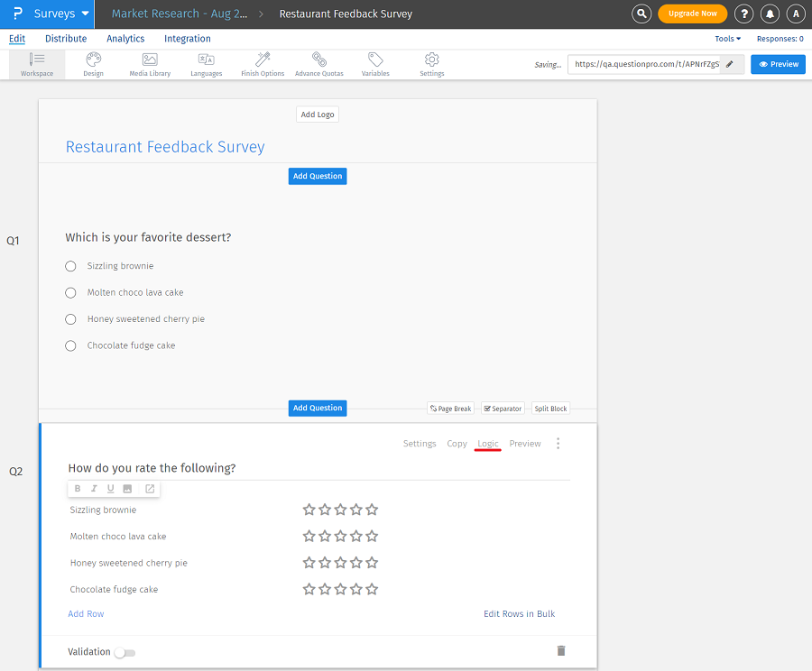
Task: Open the survey Design panel
Action: coord(93,63)
